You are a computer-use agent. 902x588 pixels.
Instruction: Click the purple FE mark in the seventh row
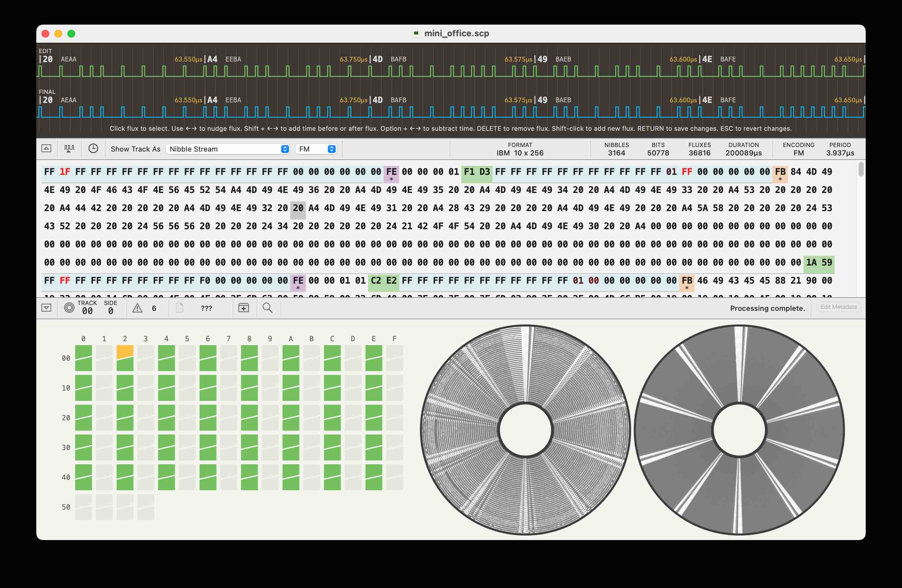coord(298,282)
